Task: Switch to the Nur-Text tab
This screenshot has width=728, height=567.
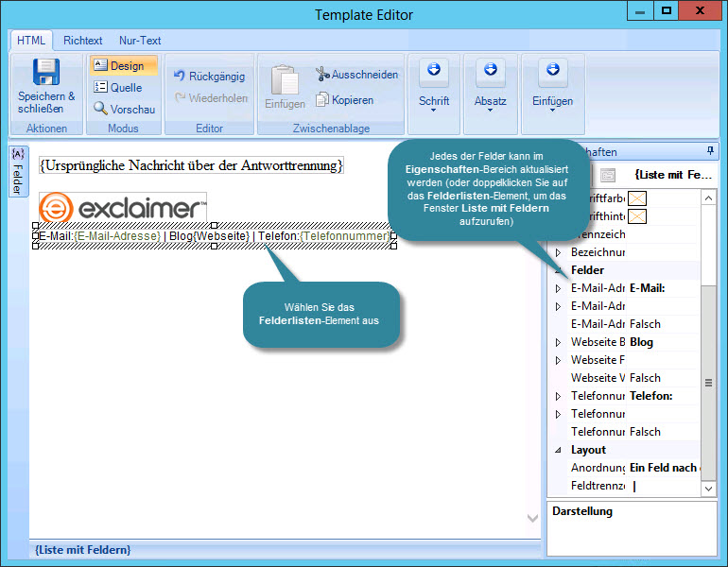Action: tap(140, 41)
